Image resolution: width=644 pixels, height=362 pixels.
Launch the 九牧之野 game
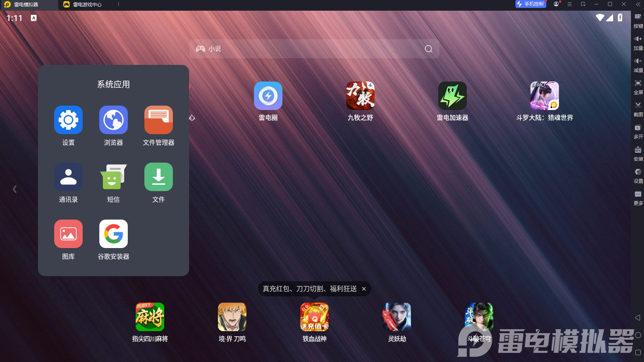(x=360, y=96)
